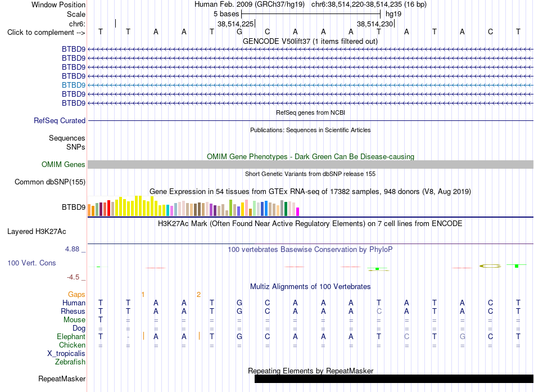Click the black RepeatMasker element block
Viewport: 534px width, 392px height.
pyautogui.click(x=394, y=379)
